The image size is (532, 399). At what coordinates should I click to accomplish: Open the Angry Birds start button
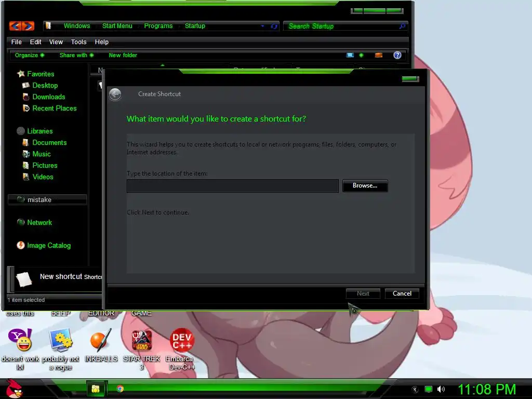[x=14, y=389]
